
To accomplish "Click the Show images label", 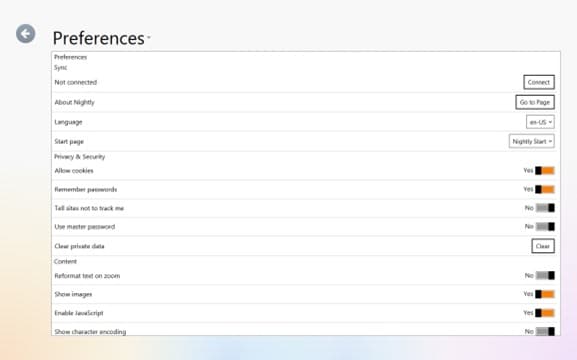I will point(73,294).
